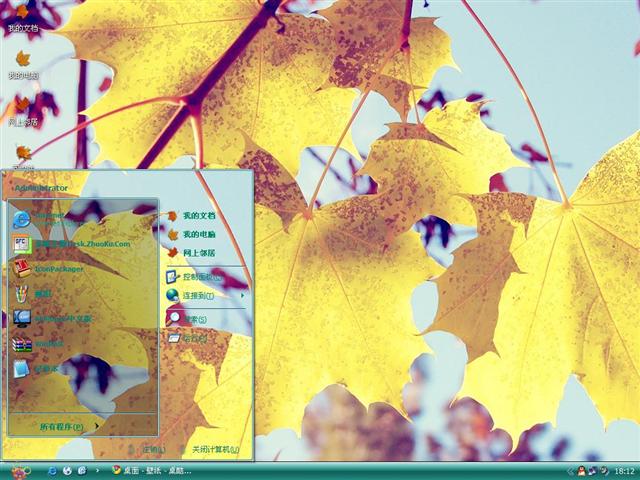Expand 所有程序(P) all programs
This screenshot has height=480, width=640.
click(69, 427)
